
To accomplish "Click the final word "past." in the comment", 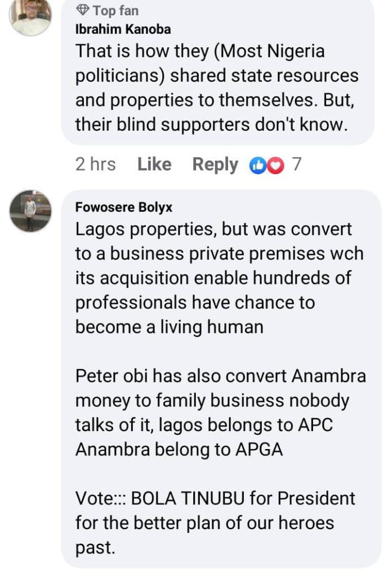I will click(x=95, y=548).
